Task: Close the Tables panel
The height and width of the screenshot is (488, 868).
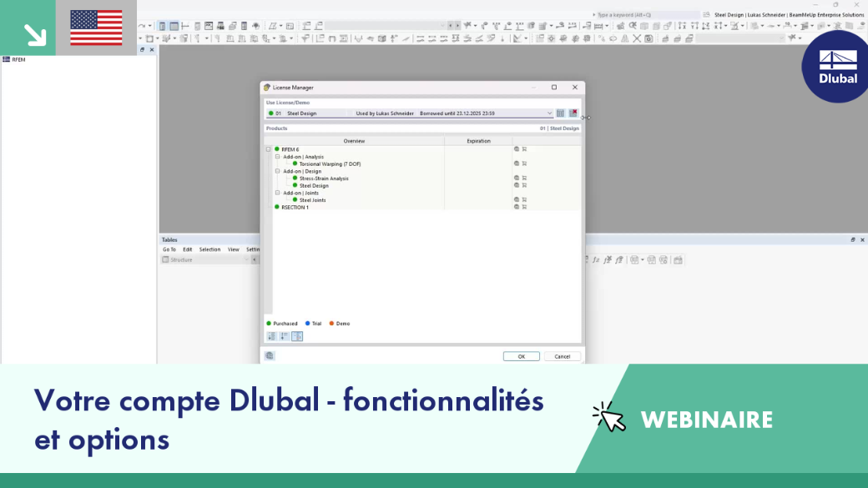Action: (x=862, y=239)
